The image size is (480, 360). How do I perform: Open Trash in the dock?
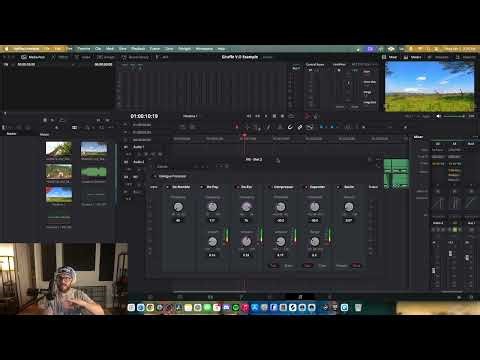pos(358,308)
